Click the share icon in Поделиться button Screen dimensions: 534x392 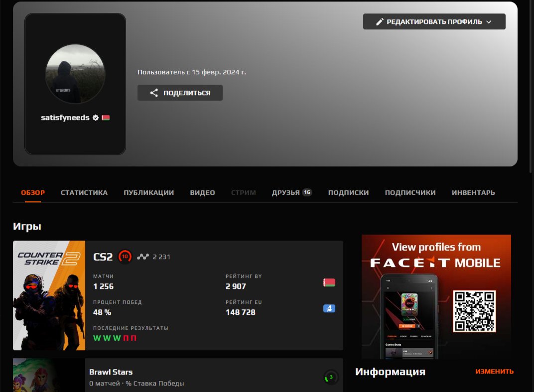154,93
